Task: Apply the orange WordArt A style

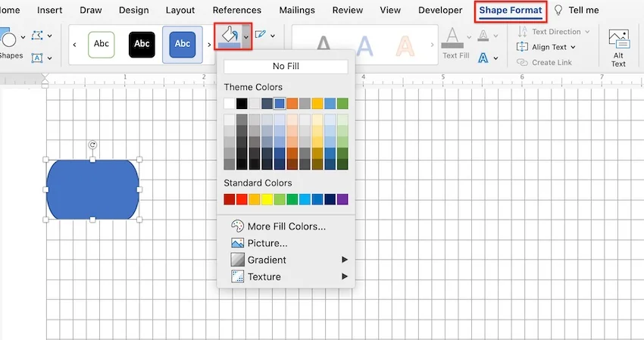Action: point(405,46)
